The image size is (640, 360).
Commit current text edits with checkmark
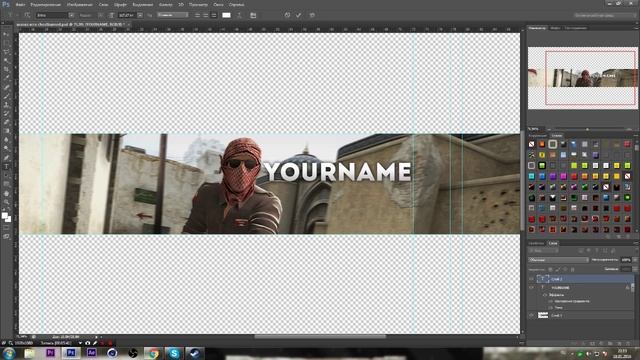pos(299,15)
